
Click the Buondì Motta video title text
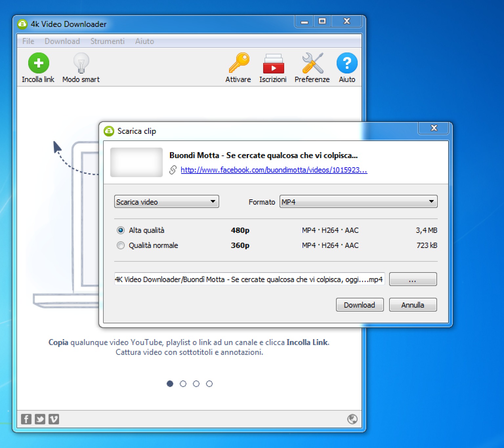(263, 155)
